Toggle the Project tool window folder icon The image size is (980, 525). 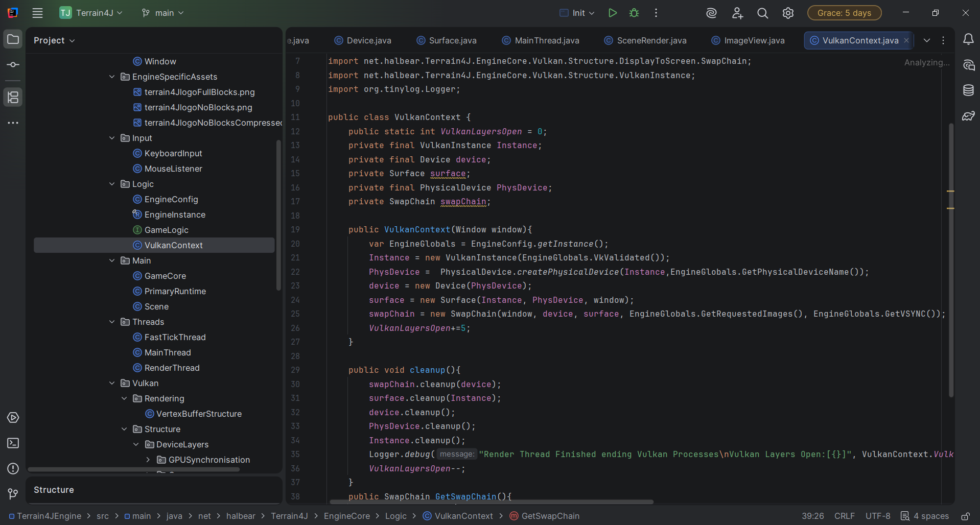[13, 39]
